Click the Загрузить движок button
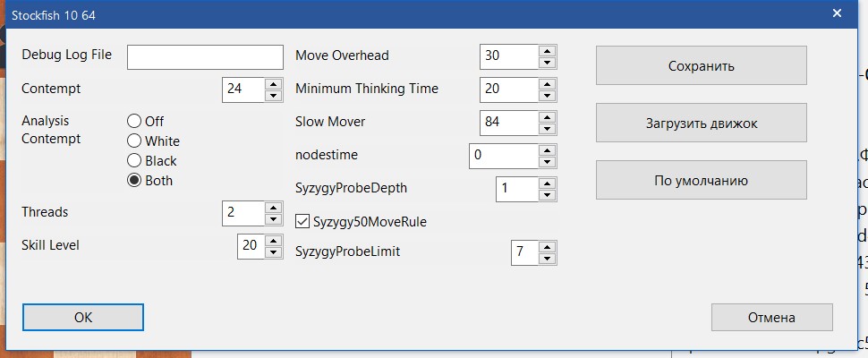The height and width of the screenshot is (358, 868). [x=701, y=124]
